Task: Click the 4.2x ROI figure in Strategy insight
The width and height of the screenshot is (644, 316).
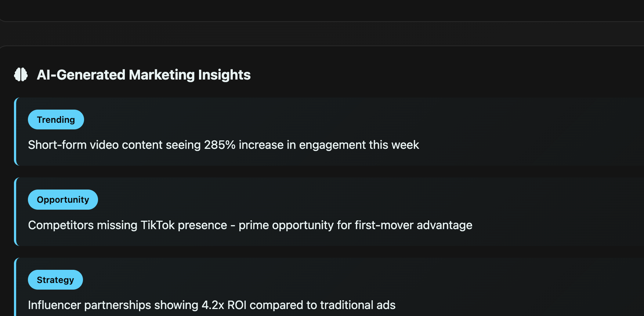Action: pyautogui.click(x=224, y=305)
